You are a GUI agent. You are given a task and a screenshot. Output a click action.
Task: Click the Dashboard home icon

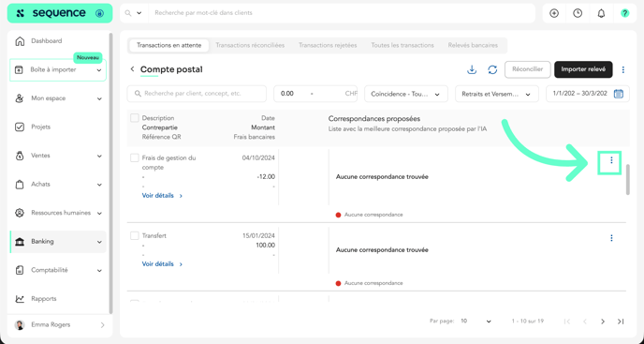point(20,40)
